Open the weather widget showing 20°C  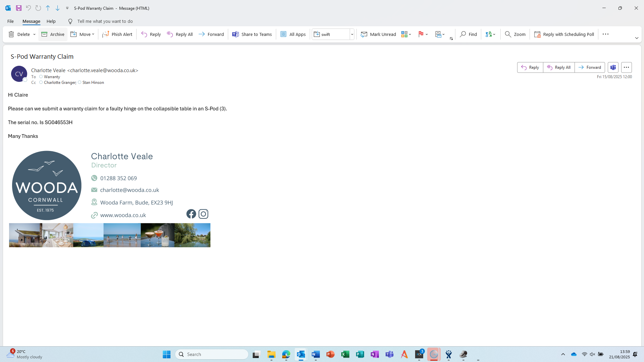pos(25,354)
